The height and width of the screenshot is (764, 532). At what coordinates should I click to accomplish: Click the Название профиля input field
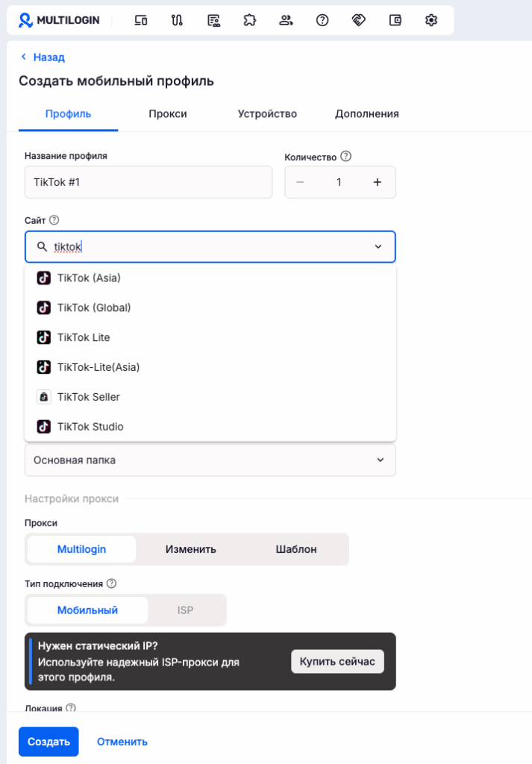pos(148,182)
